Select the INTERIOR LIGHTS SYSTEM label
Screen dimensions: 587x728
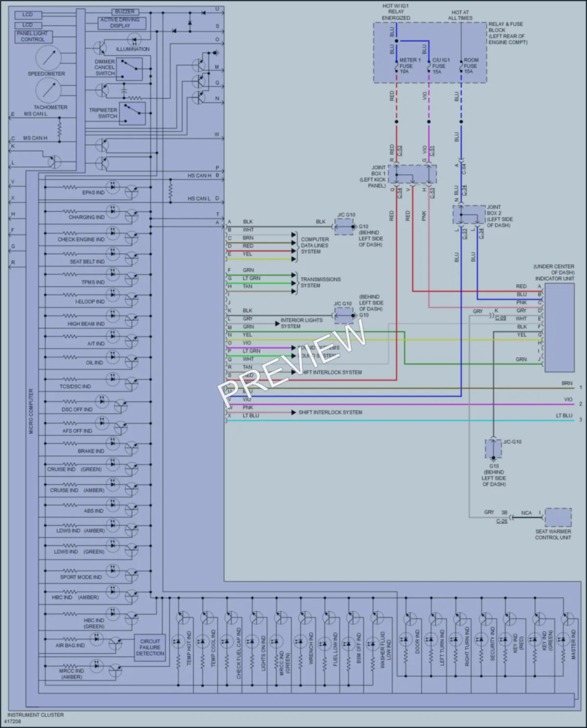[301, 323]
